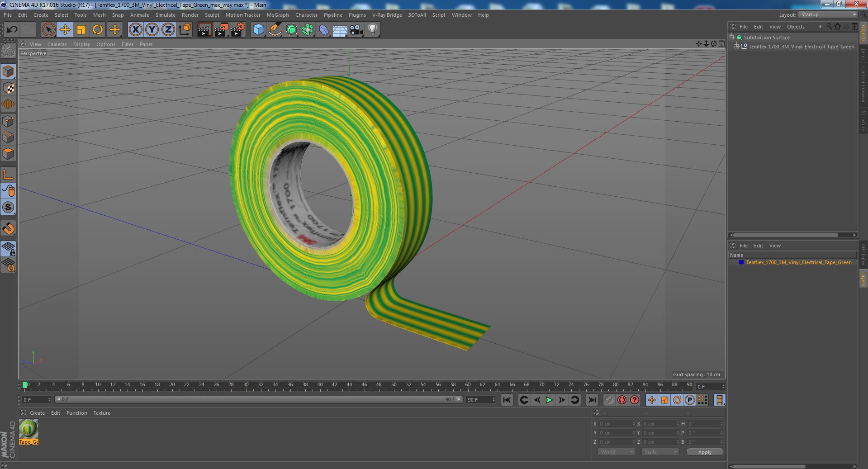This screenshot has height=469, width=868.
Task: Open the Layout Startup dropdown
Action: [828, 14]
